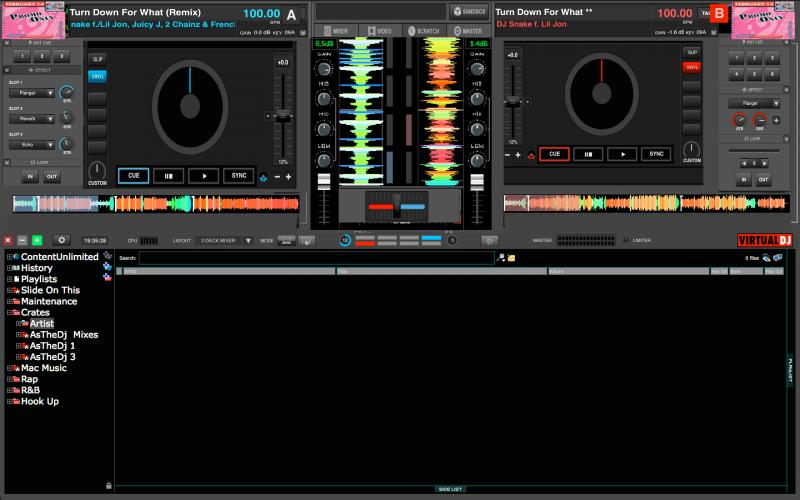Click CUE button on deck B
The width and height of the screenshot is (800, 500).
554,154
